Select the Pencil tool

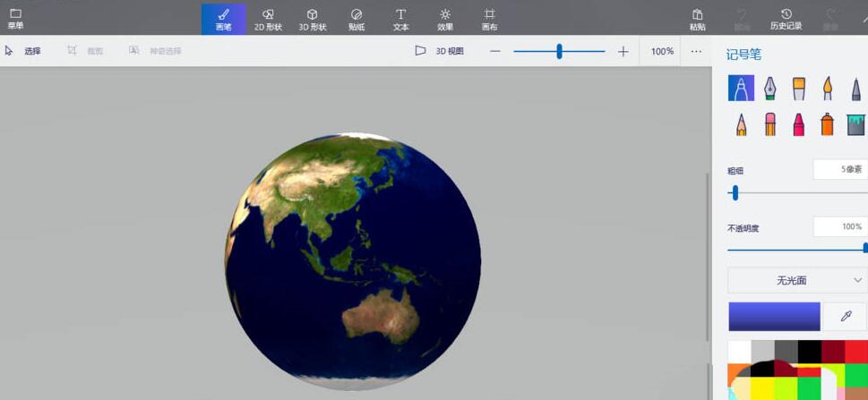click(x=741, y=123)
